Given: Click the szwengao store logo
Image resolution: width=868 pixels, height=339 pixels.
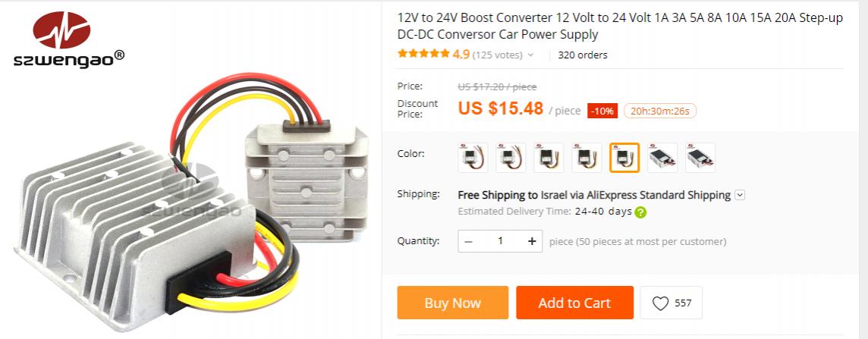Looking at the screenshot, I should [68, 40].
